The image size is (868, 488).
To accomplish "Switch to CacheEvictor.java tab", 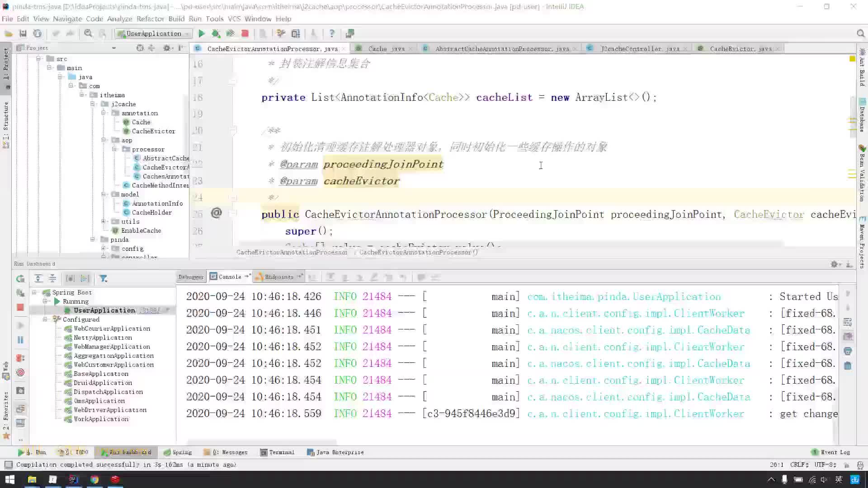I will coord(741,49).
